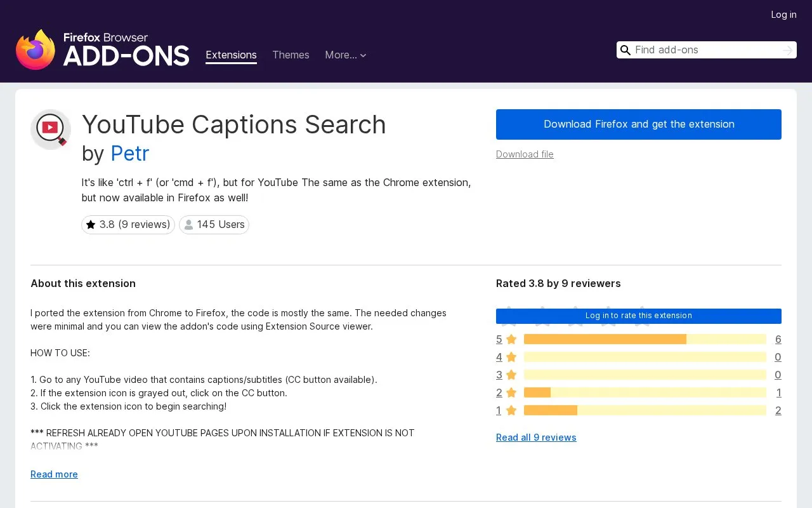The width and height of the screenshot is (812, 508).
Task: Open the Extensions tab
Action: (231, 55)
